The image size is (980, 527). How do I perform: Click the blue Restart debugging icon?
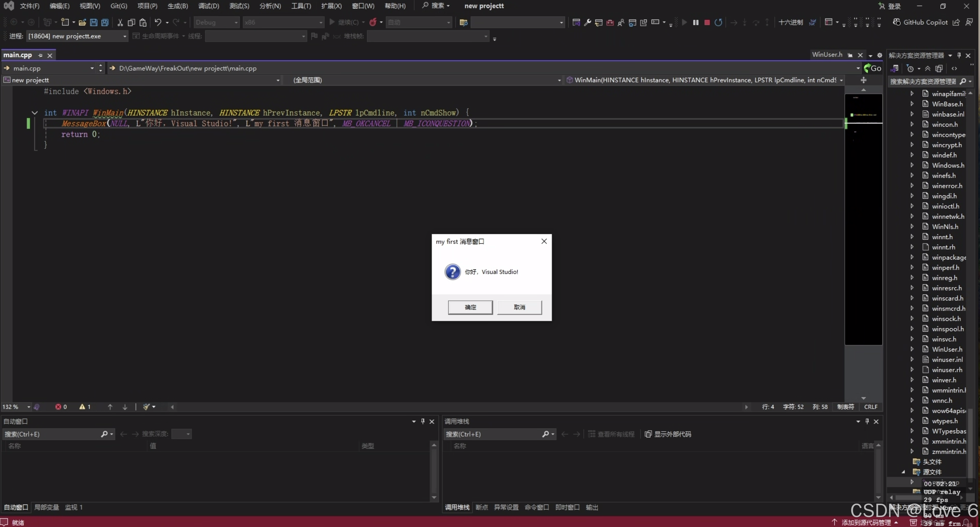click(x=718, y=22)
